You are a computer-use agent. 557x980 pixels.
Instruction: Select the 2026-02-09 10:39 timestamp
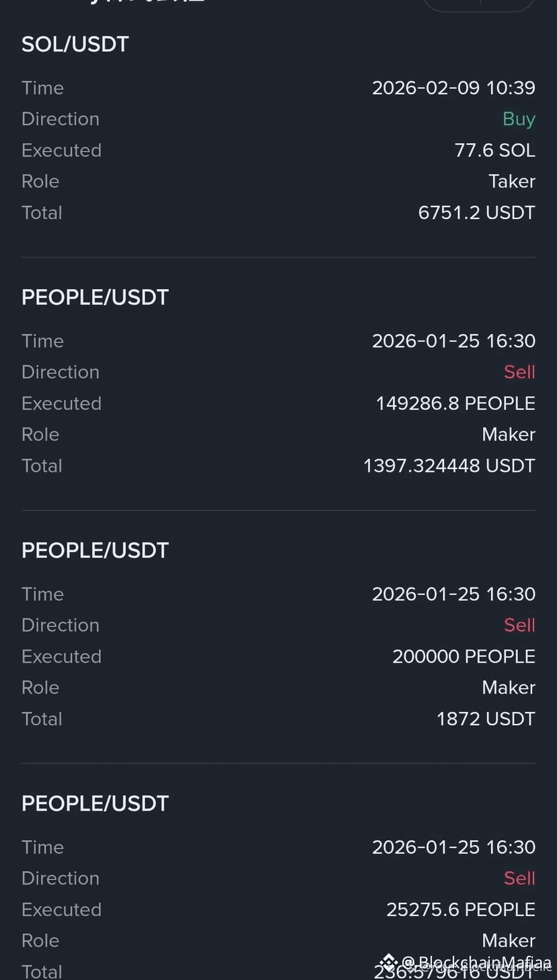tap(453, 88)
